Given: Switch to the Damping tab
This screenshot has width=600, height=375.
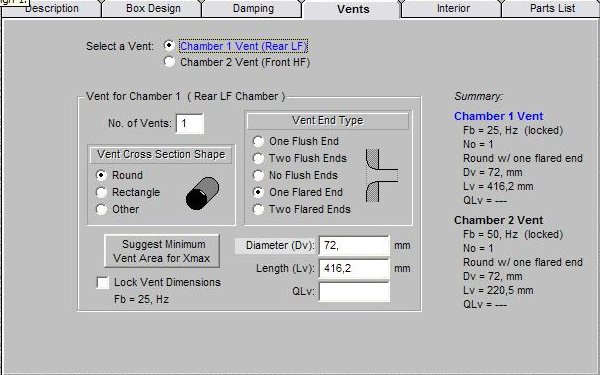Looking at the screenshot, I should [x=253, y=8].
